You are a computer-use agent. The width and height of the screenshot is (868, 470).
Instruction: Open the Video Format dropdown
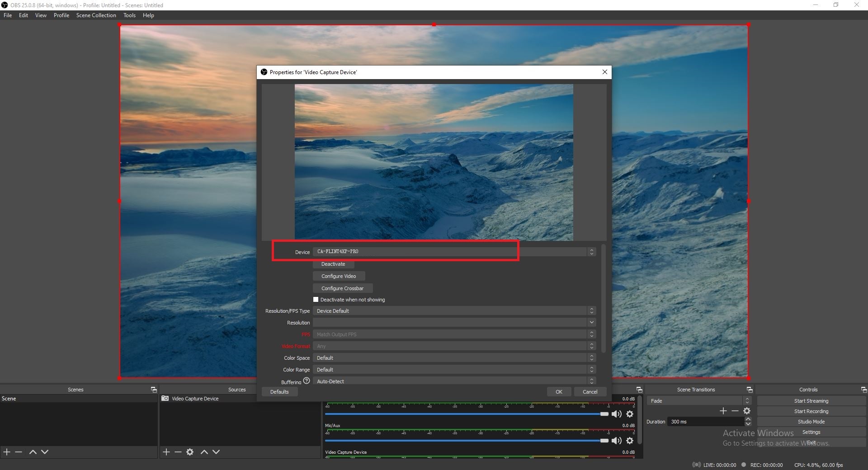point(454,346)
